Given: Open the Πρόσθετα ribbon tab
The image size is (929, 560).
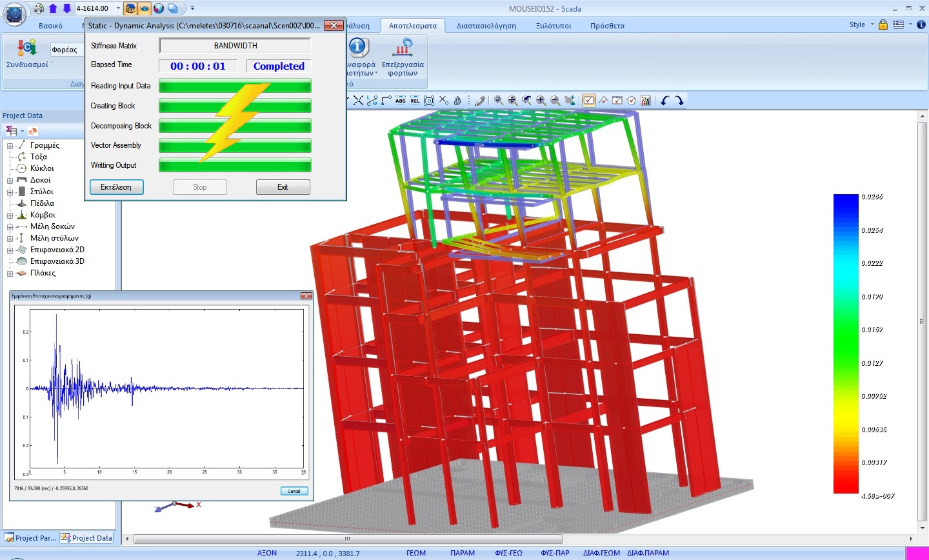Looking at the screenshot, I should tap(607, 26).
